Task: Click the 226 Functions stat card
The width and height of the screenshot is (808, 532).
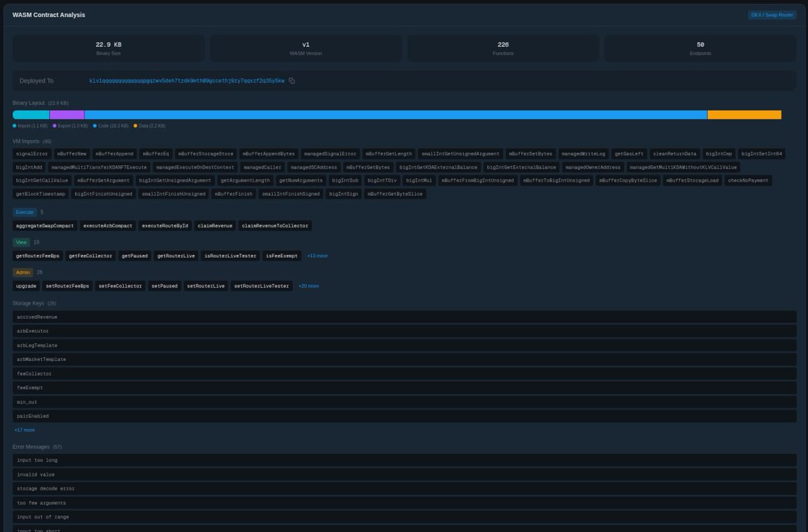Action: click(503, 48)
